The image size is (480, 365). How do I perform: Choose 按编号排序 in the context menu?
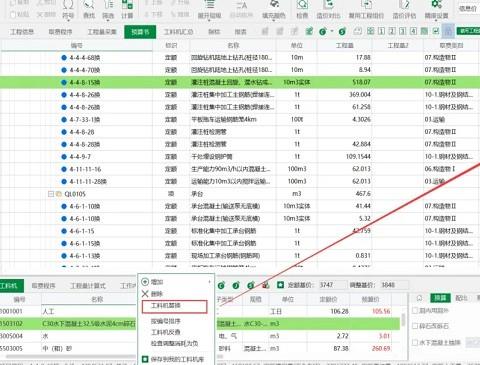click(166, 321)
